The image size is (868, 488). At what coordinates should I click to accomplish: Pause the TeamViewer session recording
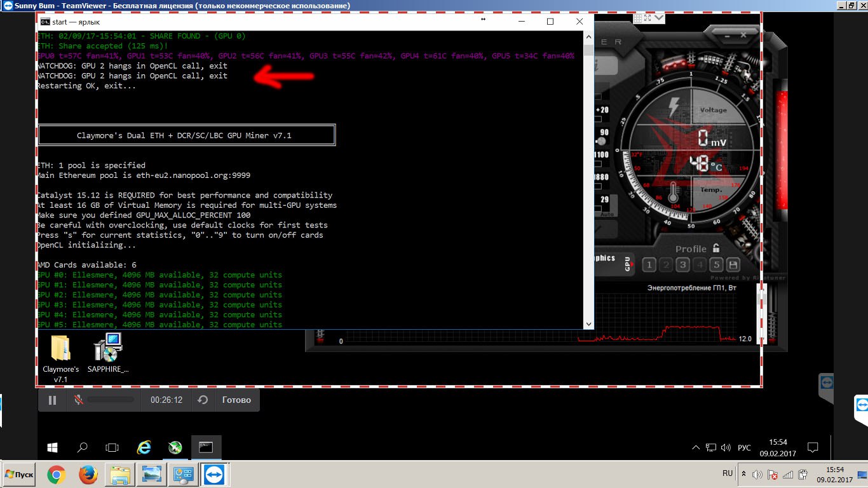[x=53, y=400]
